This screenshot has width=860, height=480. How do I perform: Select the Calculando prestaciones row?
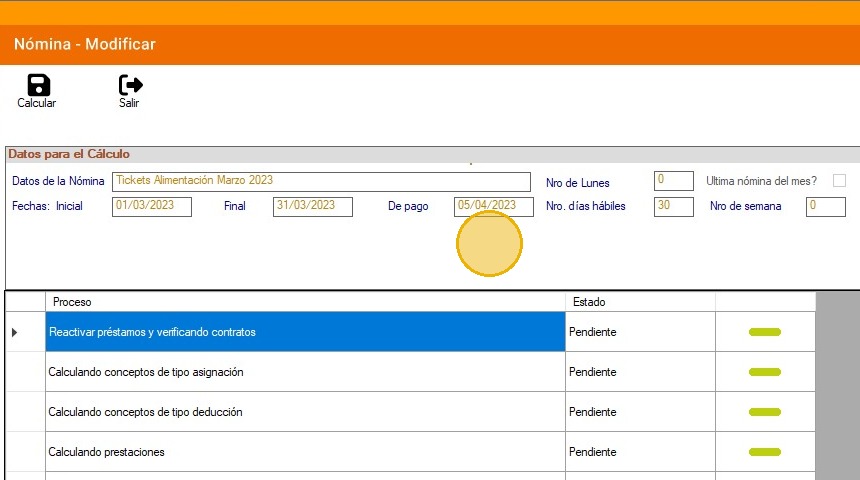[x=305, y=452]
